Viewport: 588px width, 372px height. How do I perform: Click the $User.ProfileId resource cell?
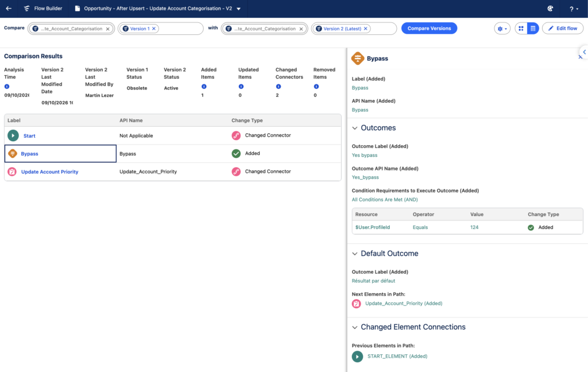point(373,227)
